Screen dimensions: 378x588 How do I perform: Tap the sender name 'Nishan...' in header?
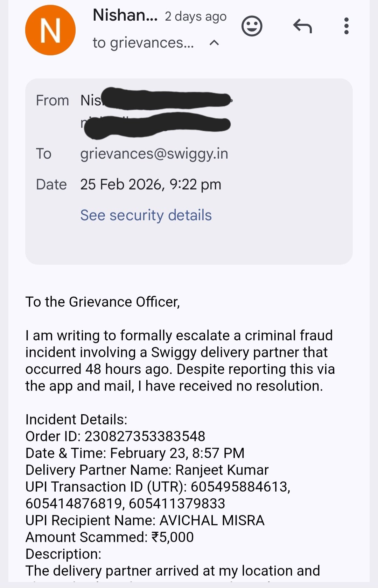(125, 15)
